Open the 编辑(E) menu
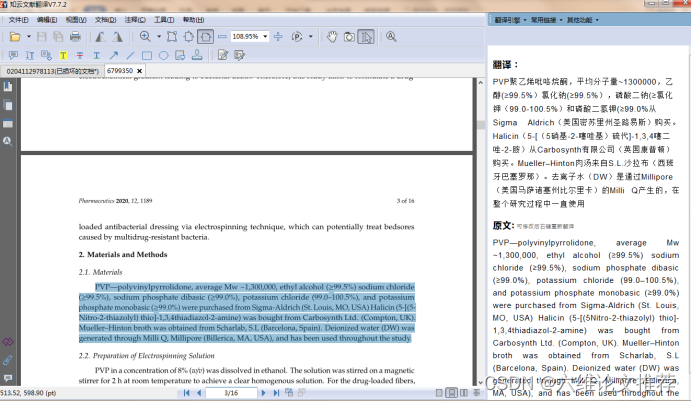The width and height of the screenshot is (691, 402). [x=47, y=20]
